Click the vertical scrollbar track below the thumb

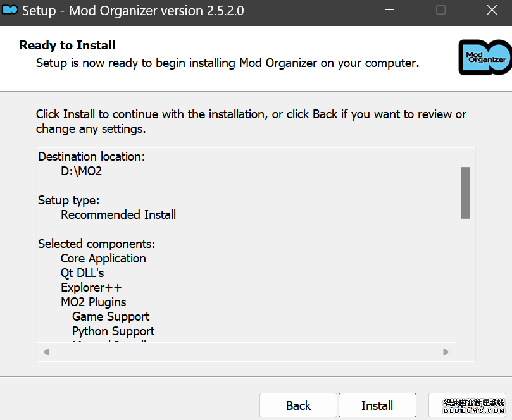(x=465, y=278)
